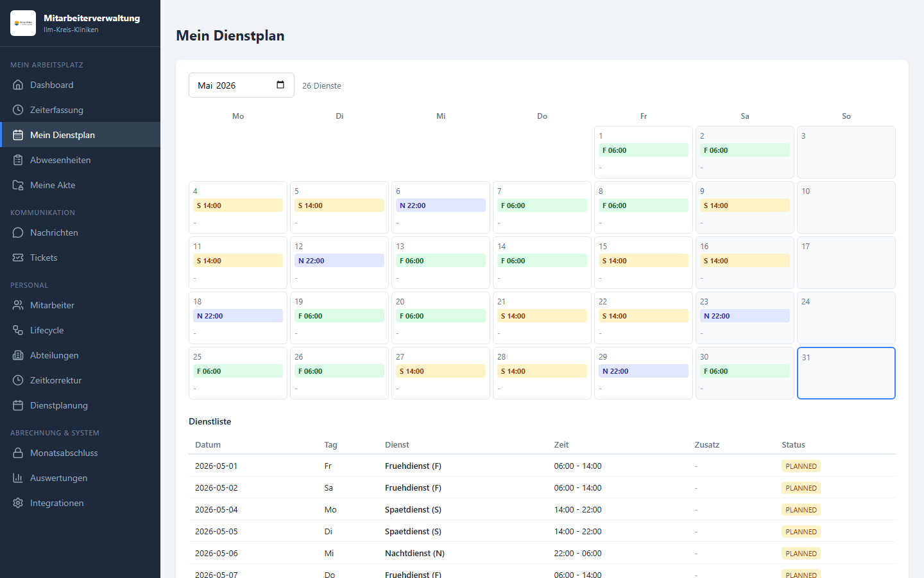Click the Dashboard home icon
Screen dimensions: 924x578
pyautogui.click(x=18, y=85)
